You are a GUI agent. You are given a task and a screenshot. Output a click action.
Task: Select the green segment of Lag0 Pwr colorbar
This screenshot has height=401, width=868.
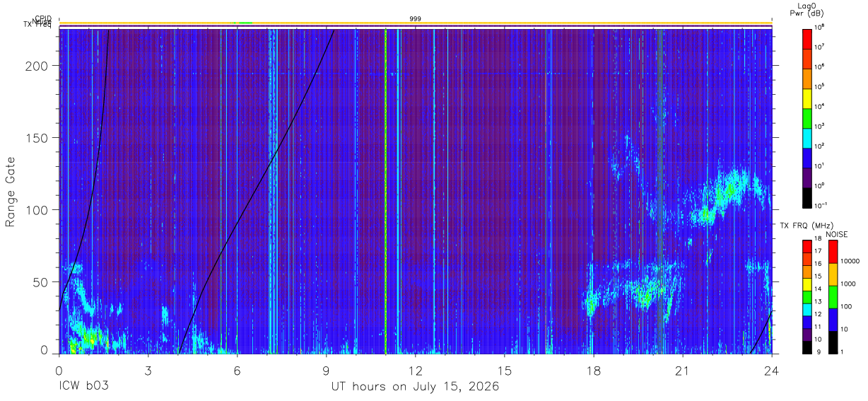tap(807, 117)
